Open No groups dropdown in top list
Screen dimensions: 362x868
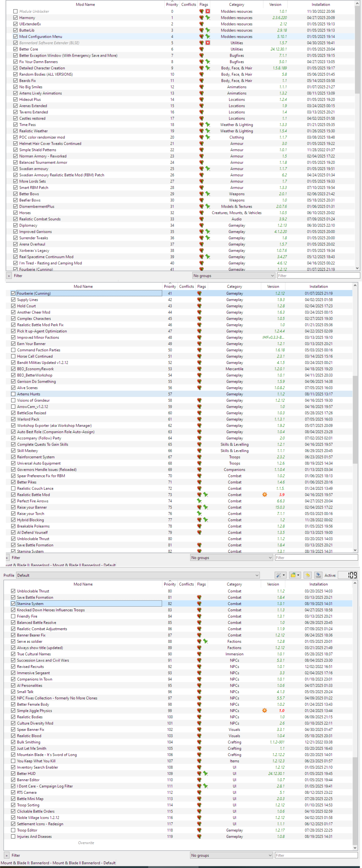pos(234,276)
